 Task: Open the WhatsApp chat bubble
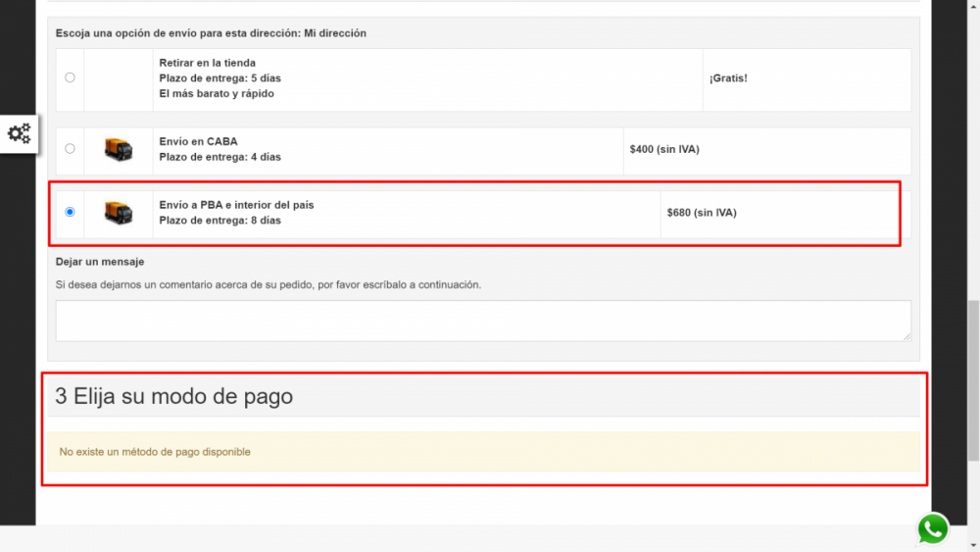click(933, 528)
